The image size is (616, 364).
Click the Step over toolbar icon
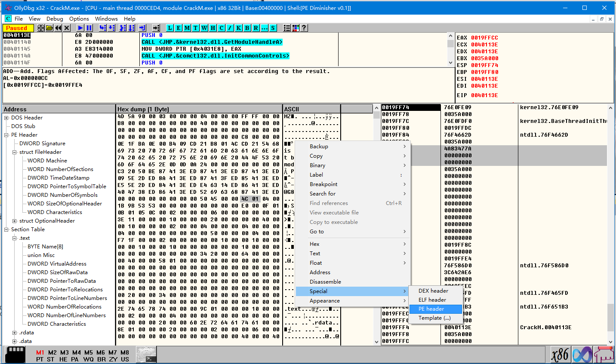pos(111,28)
